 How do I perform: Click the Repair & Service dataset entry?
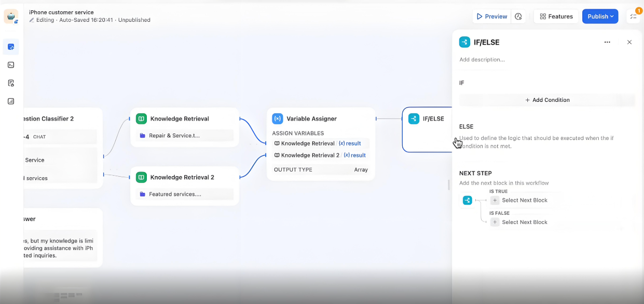(x=185, y=136)
